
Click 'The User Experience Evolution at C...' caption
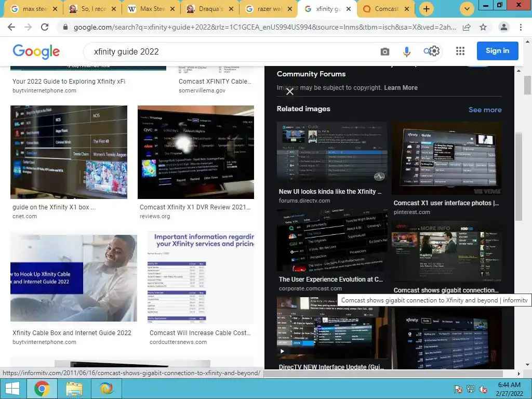[331, 279]
